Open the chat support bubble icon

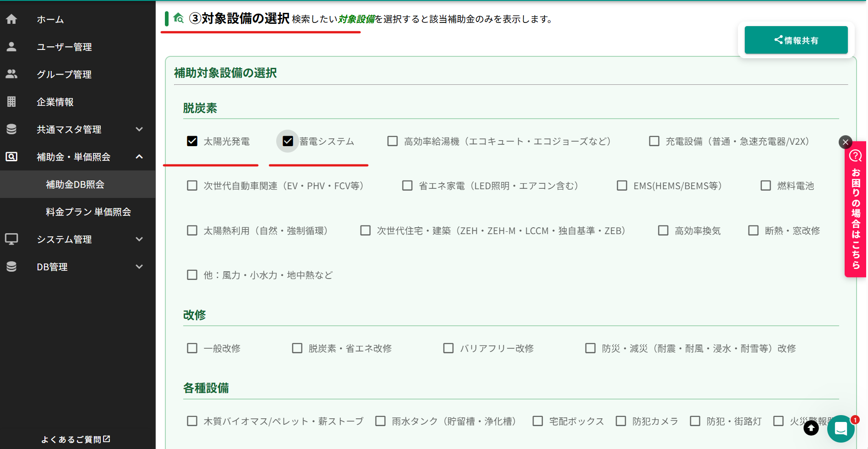(841, 429)
